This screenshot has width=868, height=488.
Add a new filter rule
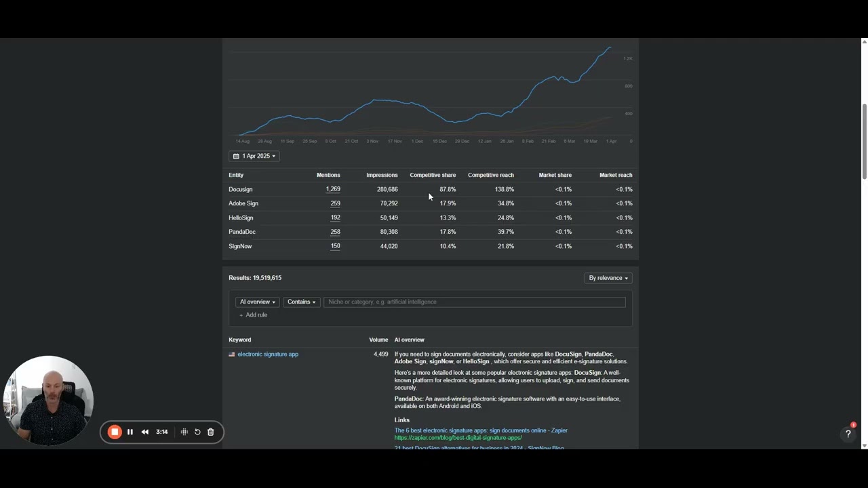(x=253, y=315)
